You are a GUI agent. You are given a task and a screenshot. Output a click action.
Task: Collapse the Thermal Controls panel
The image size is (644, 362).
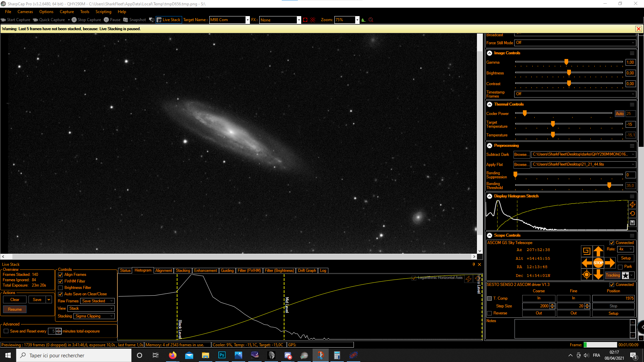[490, 105]
